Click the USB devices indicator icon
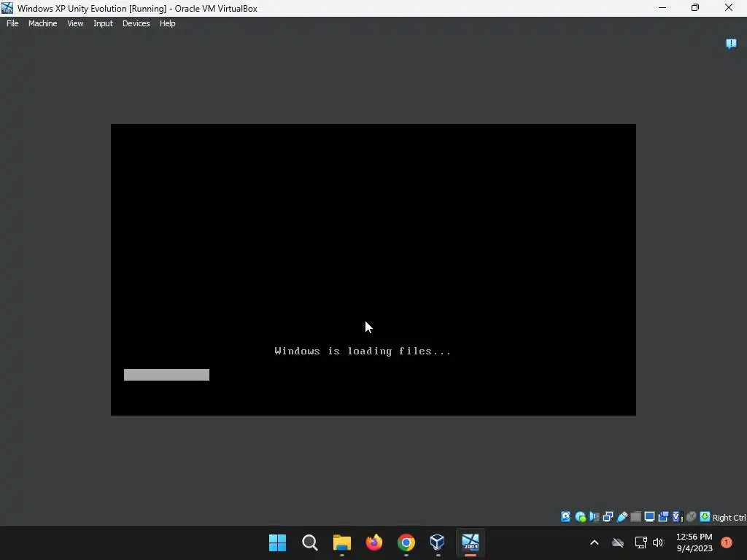This screenshot has width=747, height=560. (622, 517)
